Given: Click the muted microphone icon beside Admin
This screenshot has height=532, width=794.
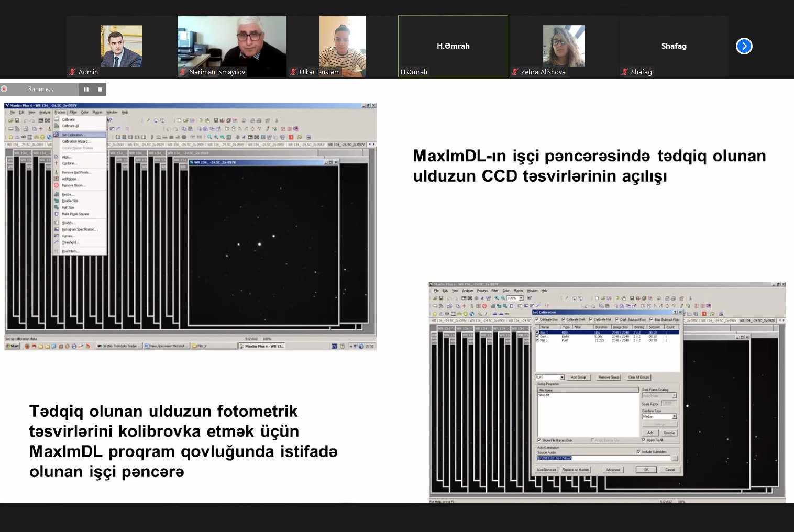Looking at the screenshot, I should (72, 72).
